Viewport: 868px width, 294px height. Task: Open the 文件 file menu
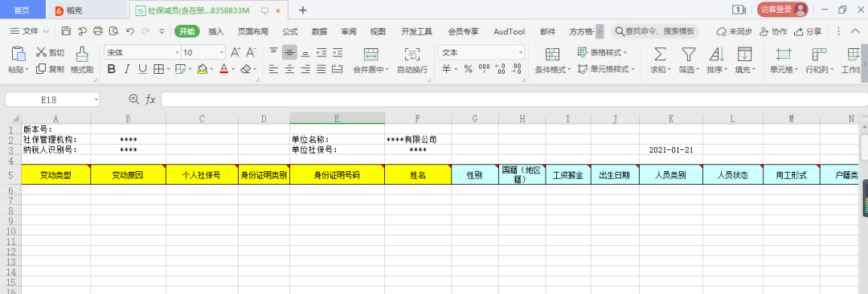tap(30, 31)
